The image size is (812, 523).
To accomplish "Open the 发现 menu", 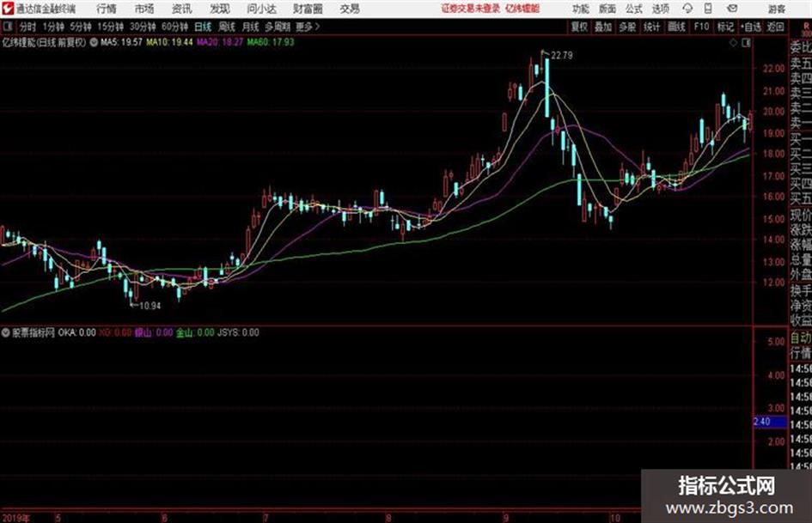I will (x=220, y=9).
